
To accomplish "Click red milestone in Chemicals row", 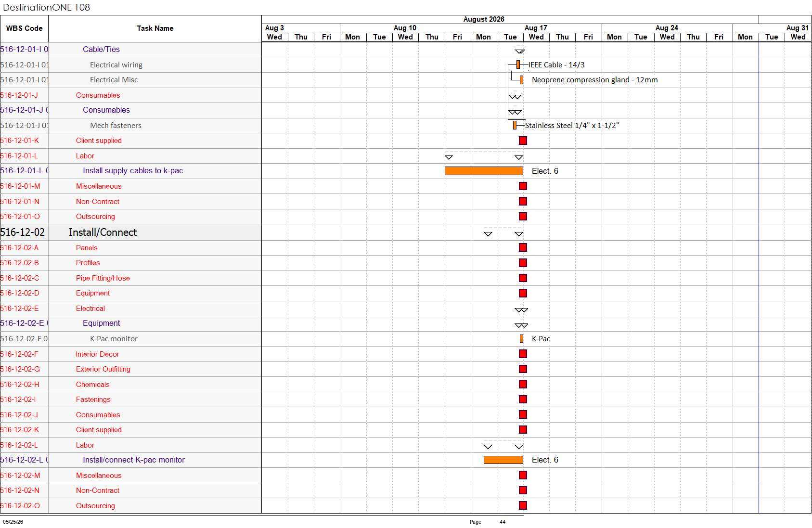I will pyautogui.click(x=523, y=384).
